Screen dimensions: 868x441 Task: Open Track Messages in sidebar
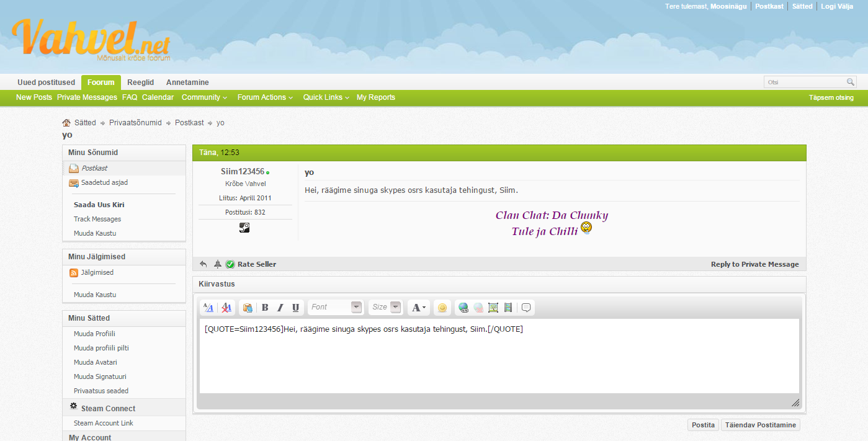click(97, 219)
